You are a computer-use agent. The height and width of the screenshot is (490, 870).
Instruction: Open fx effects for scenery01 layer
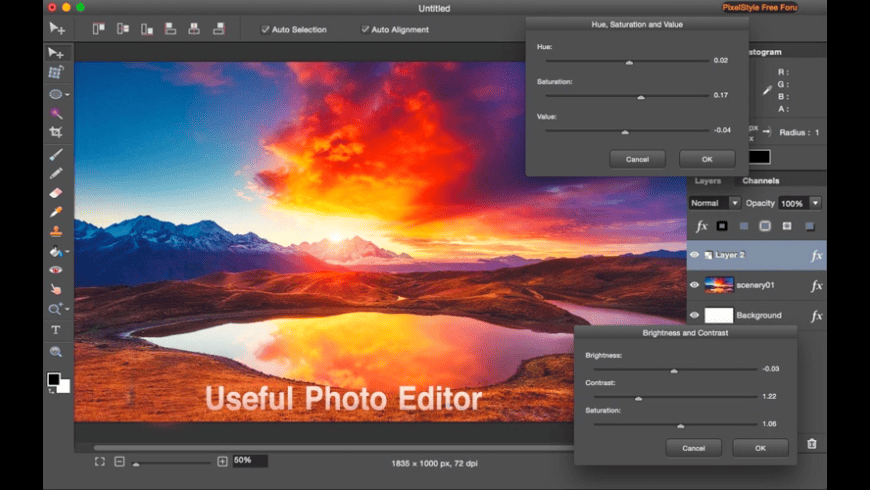click(816, 286)
